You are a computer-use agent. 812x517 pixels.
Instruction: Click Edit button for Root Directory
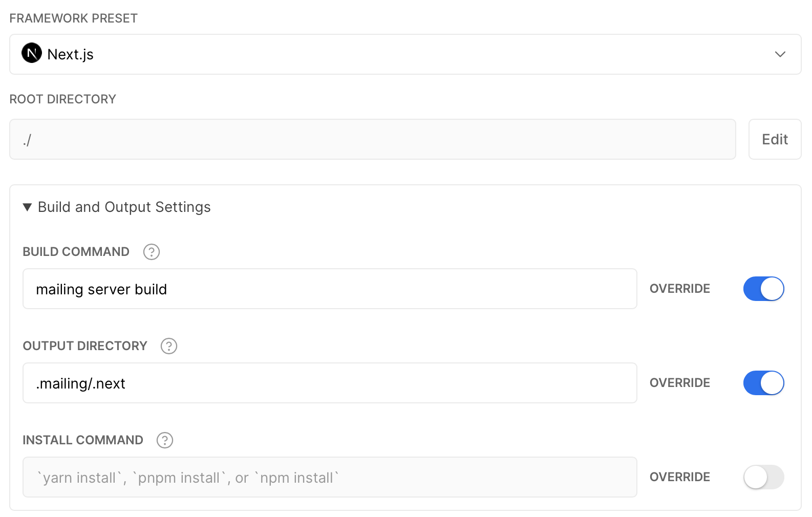pyautogui.click(x=775, y=139)
